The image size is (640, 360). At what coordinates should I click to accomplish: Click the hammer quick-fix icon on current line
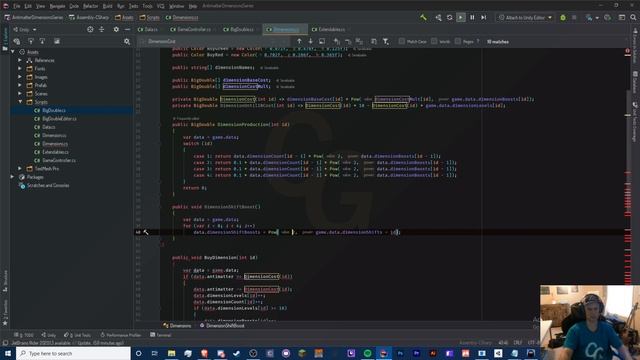tap(146, 232)
